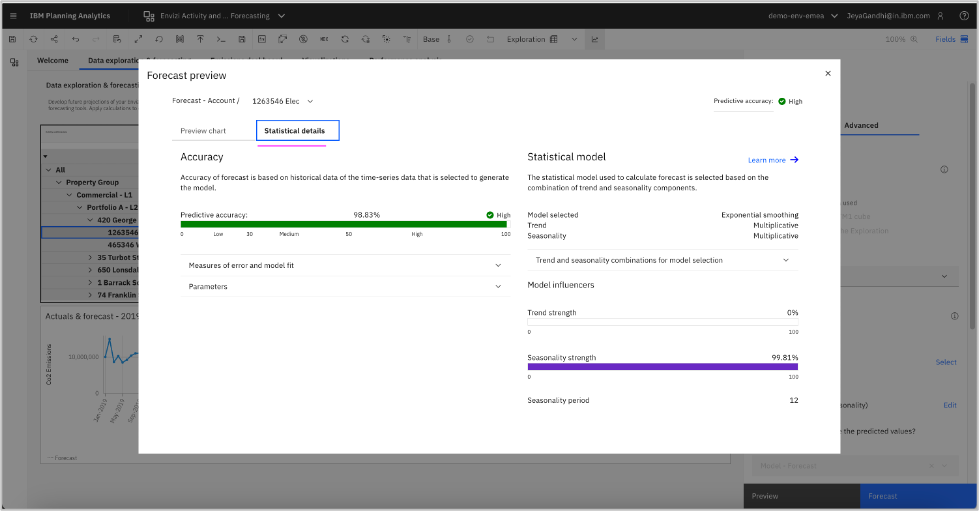Click the Fields panel icon
Screen dimensions: 980x512
964,40
